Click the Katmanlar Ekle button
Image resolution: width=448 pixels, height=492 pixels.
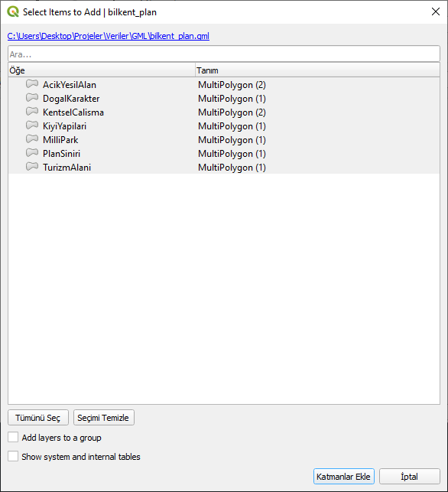pos(343,477)
